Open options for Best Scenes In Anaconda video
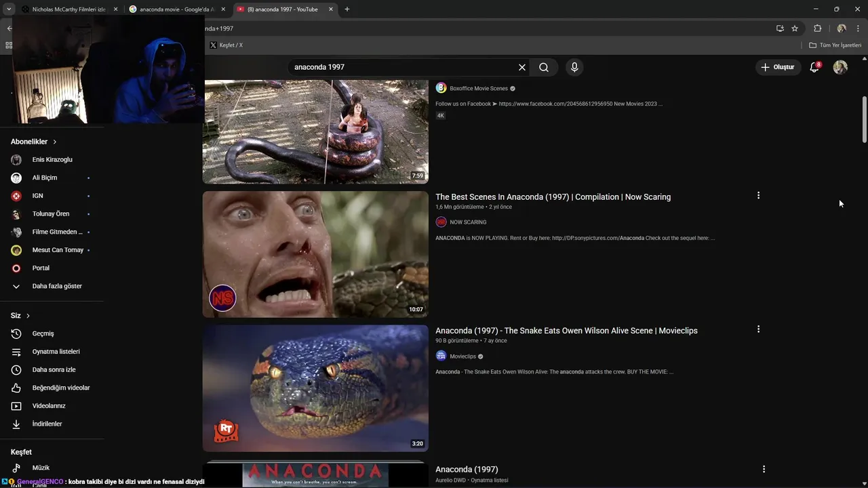This screenshot has width=868, height=488. pos(758,195)
